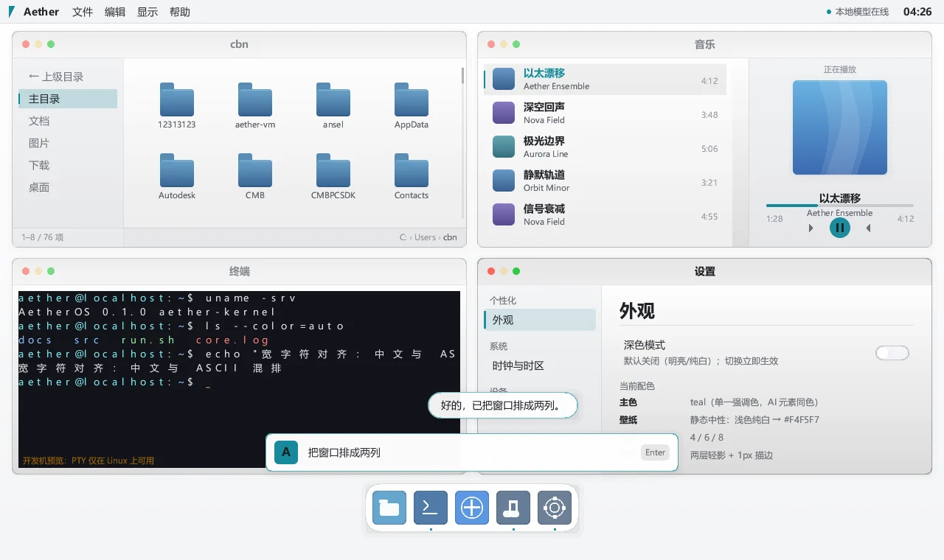Open the 显示 menu
Image resolution: width=944 pixels, height=560 pixels.
coord(147,12)
